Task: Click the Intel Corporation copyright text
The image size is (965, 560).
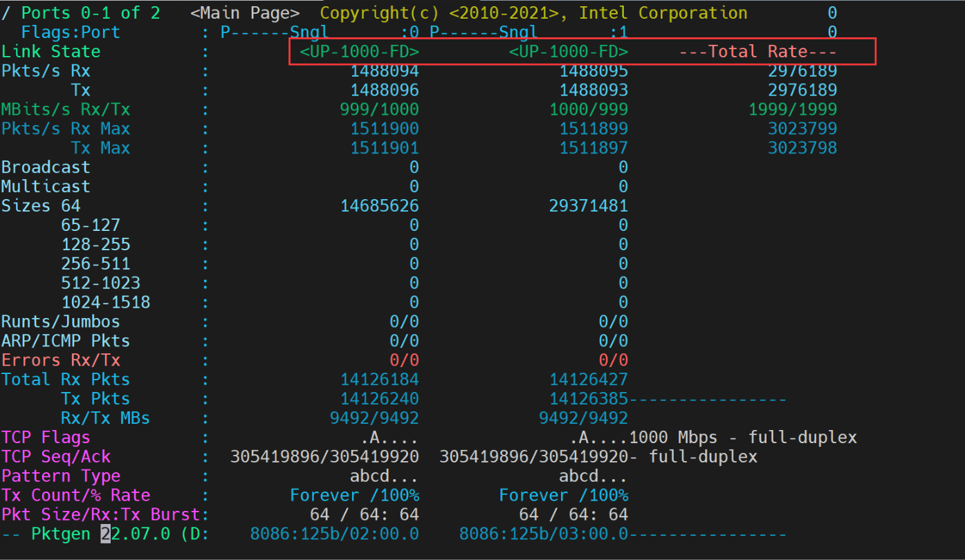Action: coord(533,13)
